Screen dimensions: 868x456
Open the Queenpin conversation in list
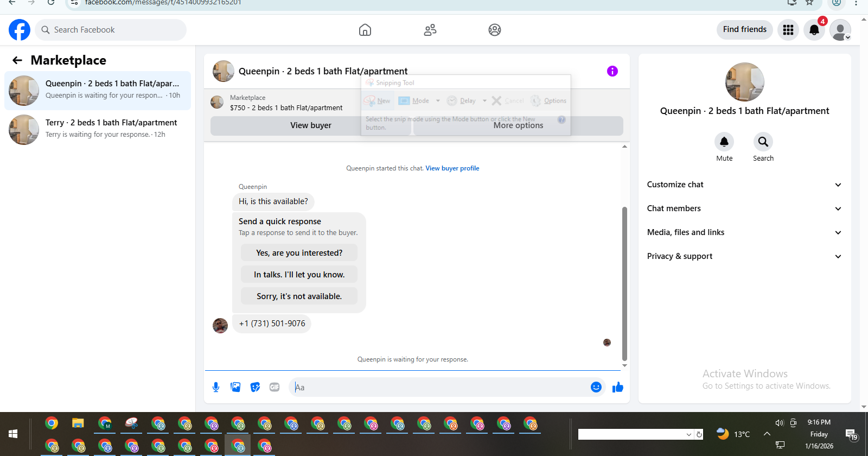(x=98, y=91)
